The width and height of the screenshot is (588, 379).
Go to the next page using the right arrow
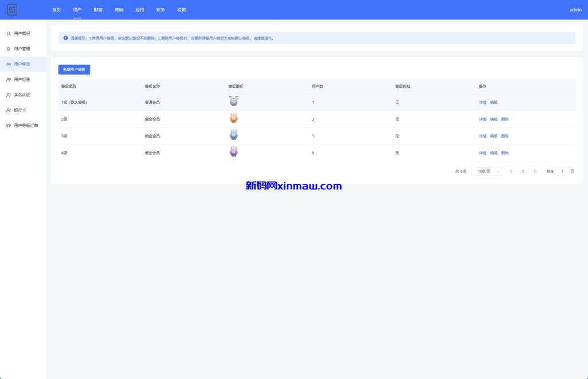point(535,171)
